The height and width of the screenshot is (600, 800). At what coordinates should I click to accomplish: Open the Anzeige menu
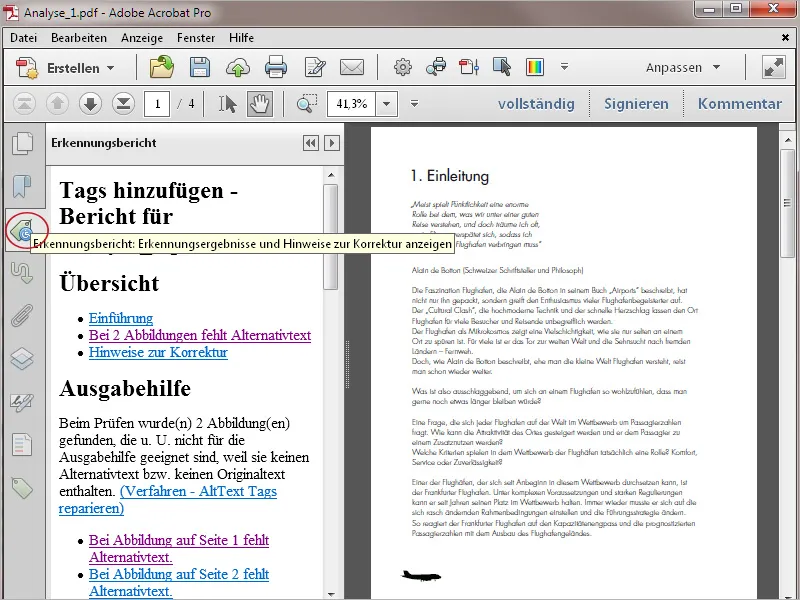[x=142, y=38]
